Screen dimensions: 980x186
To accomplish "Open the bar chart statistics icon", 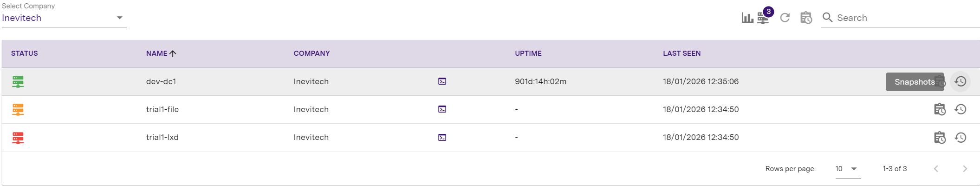I will tap(747, 18).
